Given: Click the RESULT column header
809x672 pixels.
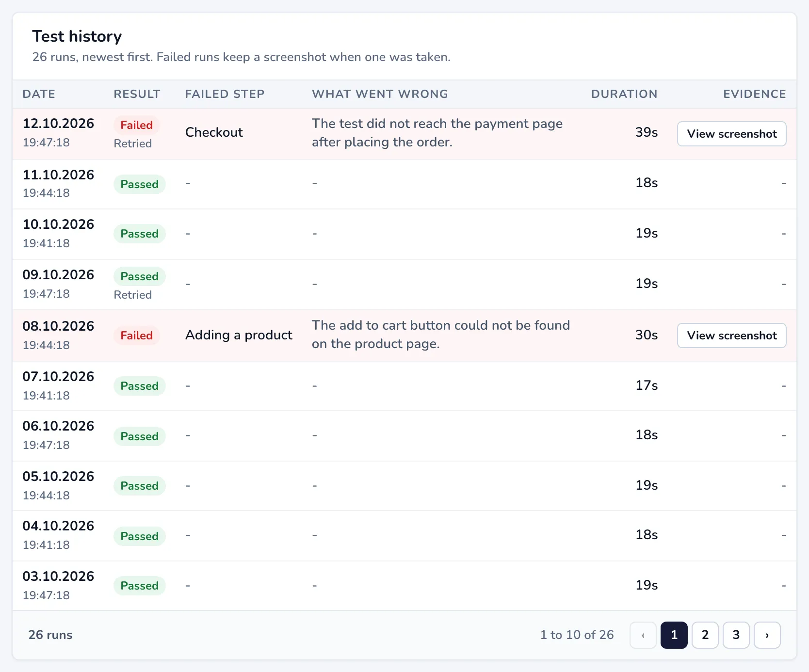Looking at the screenshot, I should click(137, 94).
